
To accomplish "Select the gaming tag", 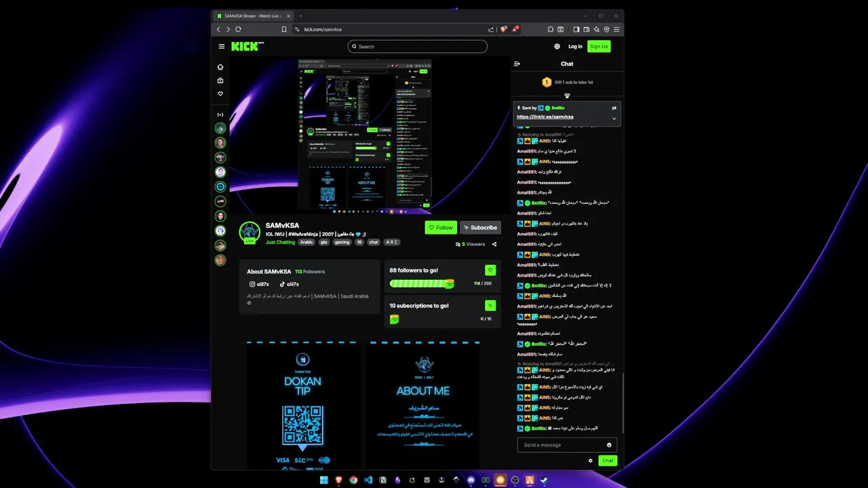I will point(342,242).
